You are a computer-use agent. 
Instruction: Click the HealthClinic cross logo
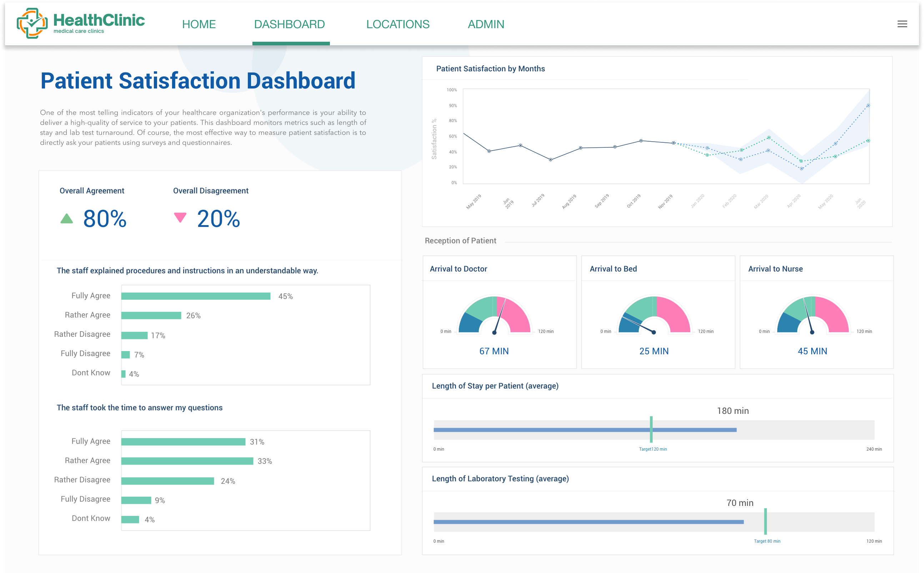[32, 24]
